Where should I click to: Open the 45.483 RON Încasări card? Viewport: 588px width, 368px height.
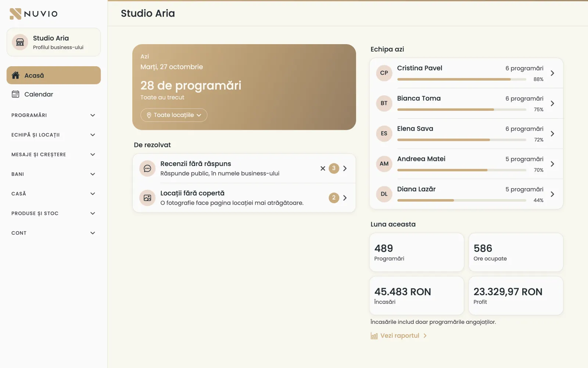click(x=417, y=296)
